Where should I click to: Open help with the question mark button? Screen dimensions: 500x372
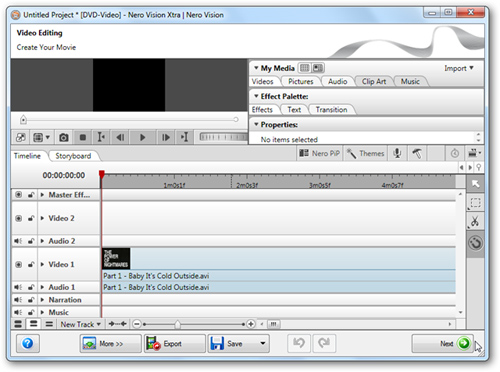pyautogui.click(x=28, y=343)
